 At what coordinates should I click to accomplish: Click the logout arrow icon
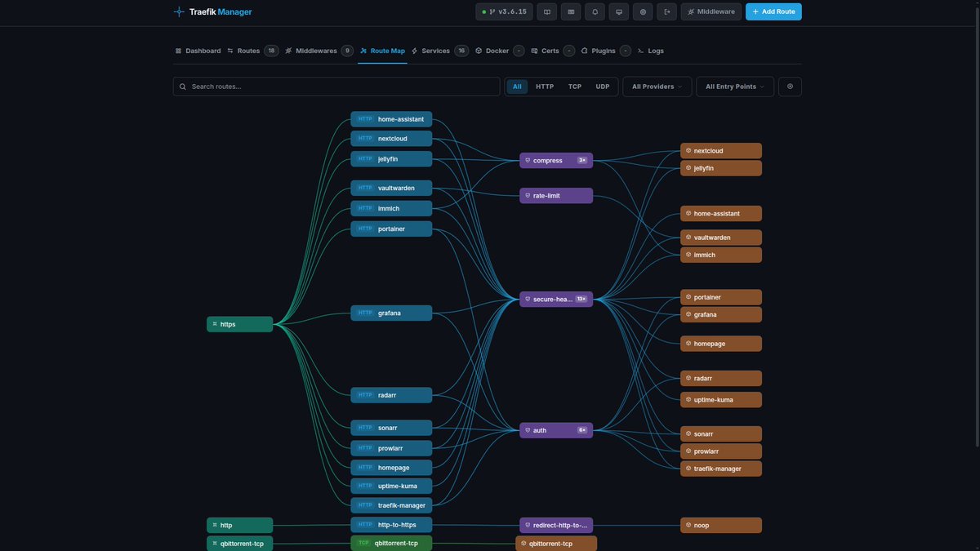click(x=667, y=11)
